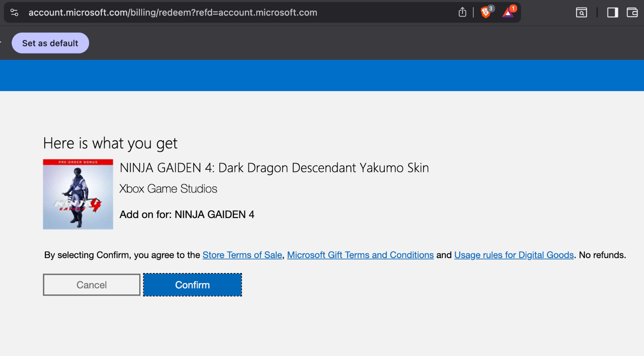Open Usage rules for Digital Goods link

(x=514, y=255)
